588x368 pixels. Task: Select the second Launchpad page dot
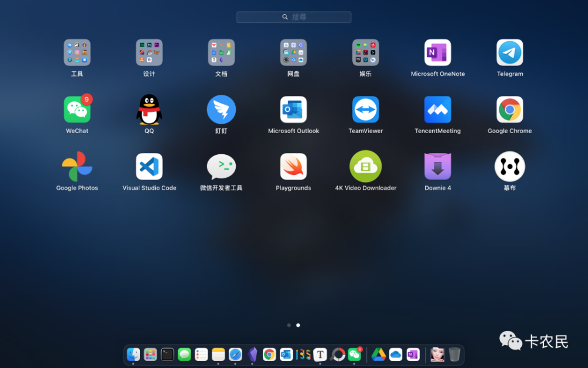(298, 325)
